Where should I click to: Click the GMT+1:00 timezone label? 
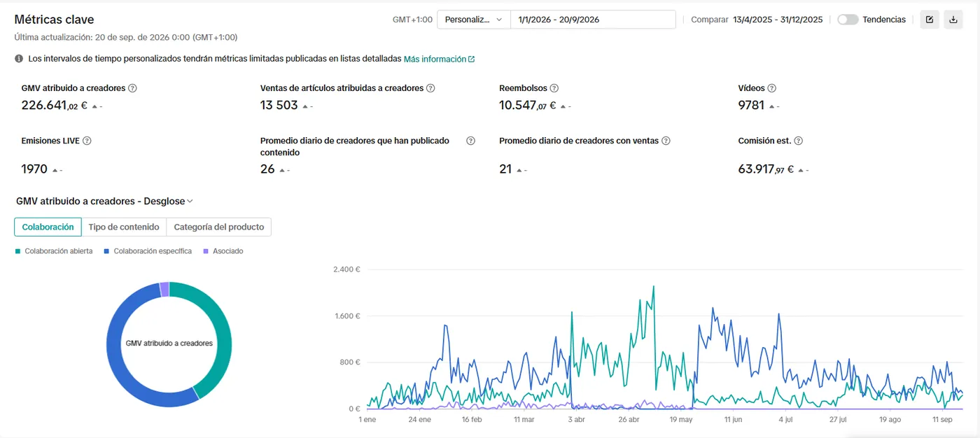[412, 20]
